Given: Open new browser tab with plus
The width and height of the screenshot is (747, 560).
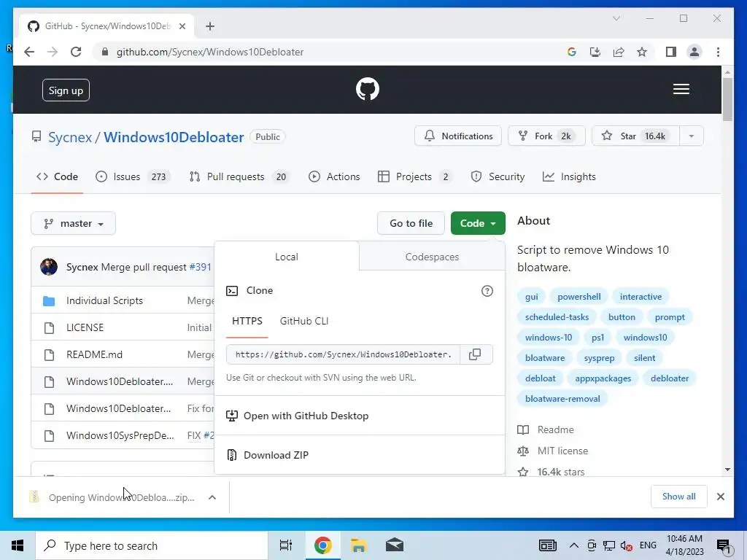Looking at the screenshot, I should pos(210,26).
